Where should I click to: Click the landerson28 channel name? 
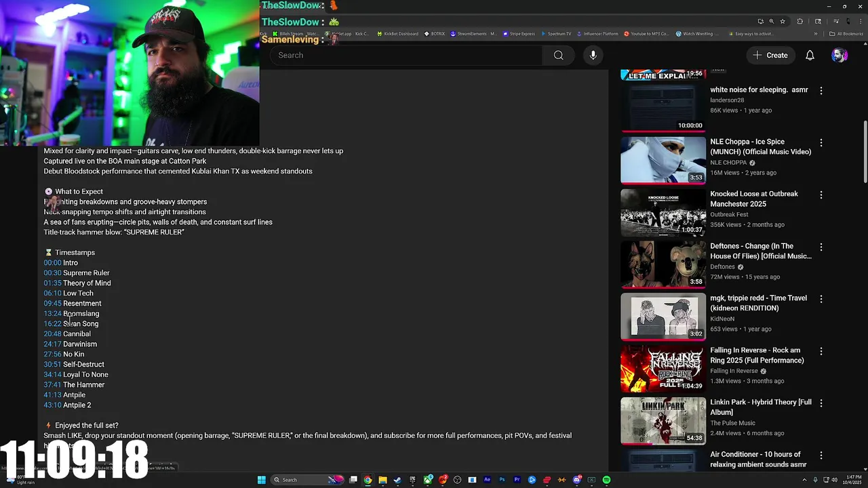(x=727, y=100)
